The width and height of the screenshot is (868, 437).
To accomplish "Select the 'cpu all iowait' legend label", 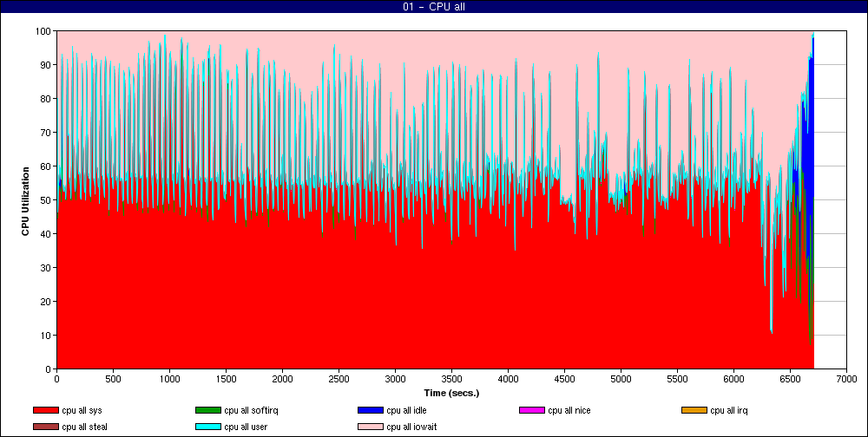I will pos(411,427).
